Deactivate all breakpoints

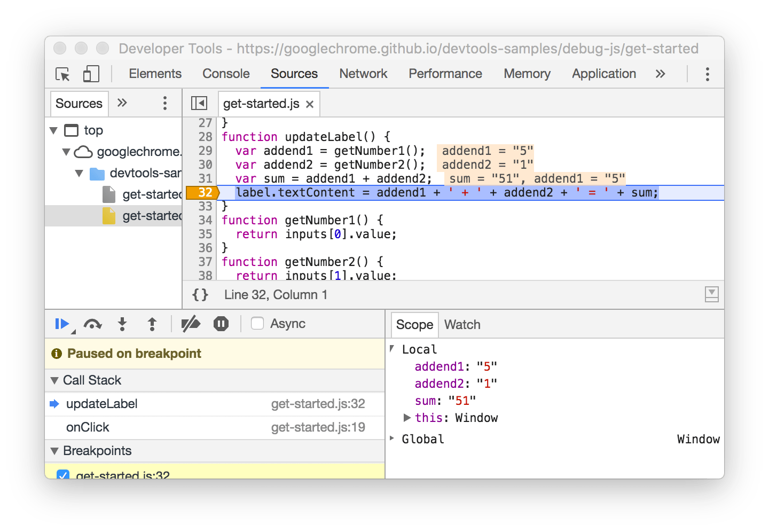click(x=191, y=324)
